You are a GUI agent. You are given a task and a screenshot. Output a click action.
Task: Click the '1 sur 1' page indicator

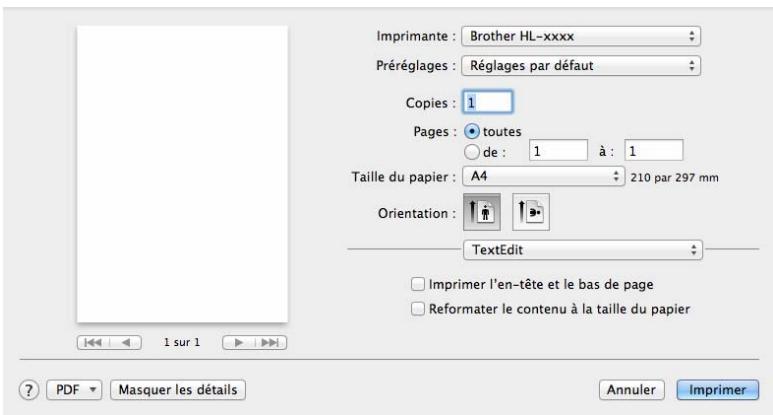[x=182, y=343]
